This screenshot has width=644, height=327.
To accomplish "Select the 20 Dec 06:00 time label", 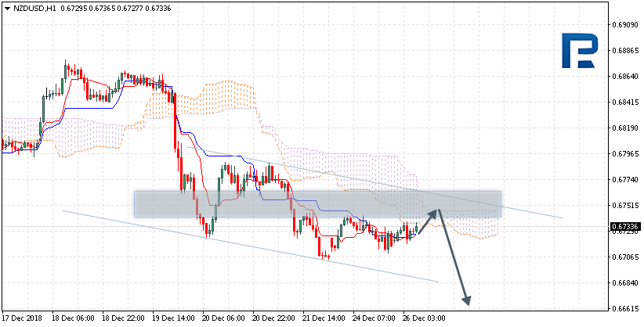I will (223, 318).
